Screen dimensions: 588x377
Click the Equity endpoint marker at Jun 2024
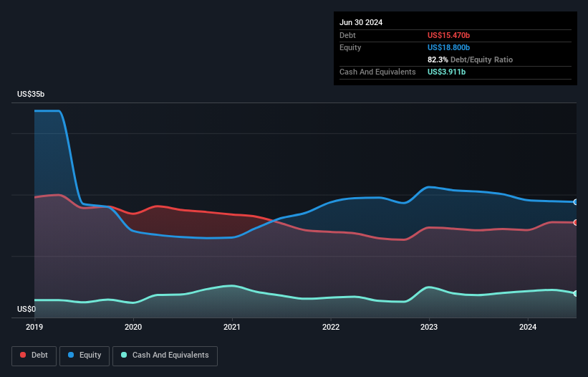pos(576,202)
